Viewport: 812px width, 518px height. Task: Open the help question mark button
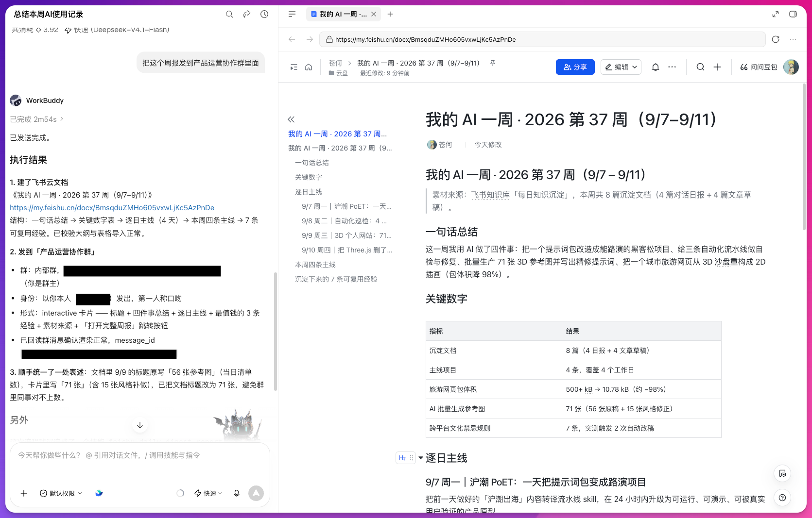pyautogui.click(x=782, y=498)
